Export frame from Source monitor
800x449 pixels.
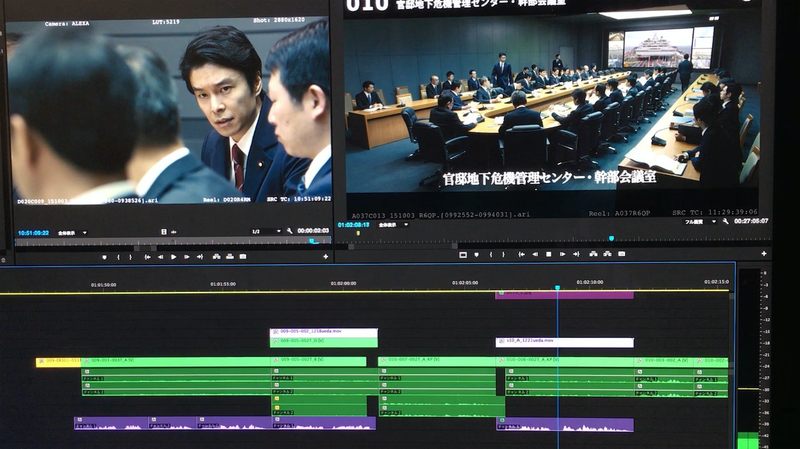click(x=243, y=257)
